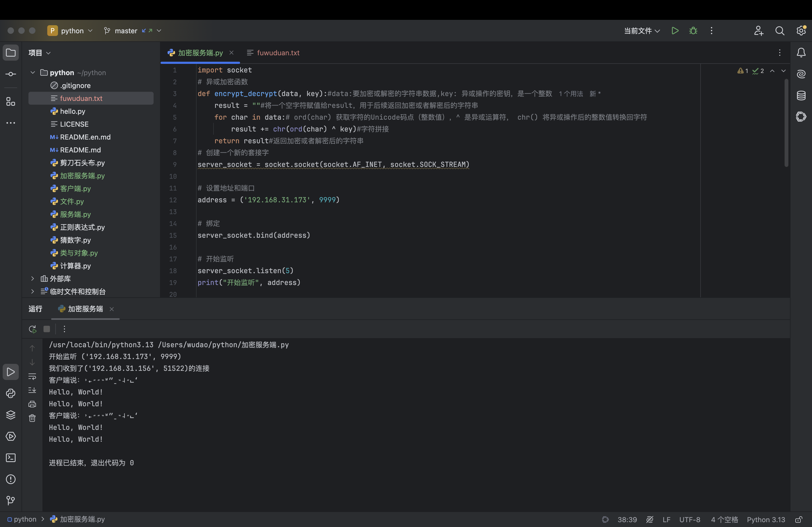Viewport: 812px width, 527px height.
Task: Click the Python 3.13 interpreter in the status bar
Action: [x=766, y=519]
